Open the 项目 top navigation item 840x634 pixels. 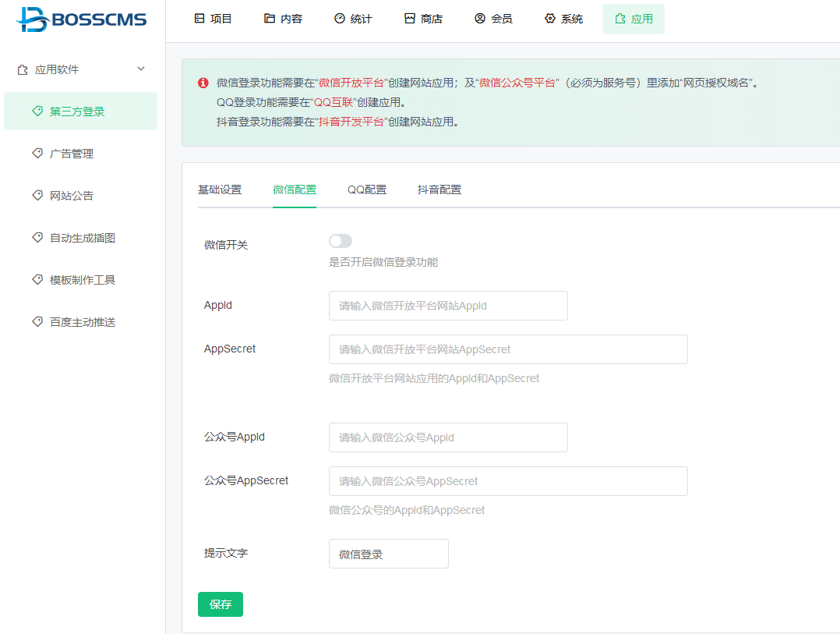pyautogui.click(x=213, y=19)
